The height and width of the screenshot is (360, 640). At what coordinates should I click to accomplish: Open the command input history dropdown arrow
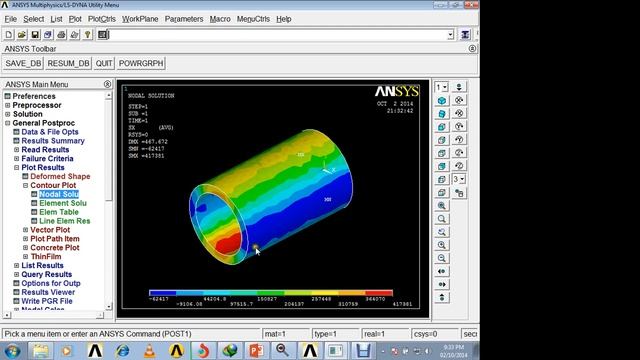[x=450, y=35]
